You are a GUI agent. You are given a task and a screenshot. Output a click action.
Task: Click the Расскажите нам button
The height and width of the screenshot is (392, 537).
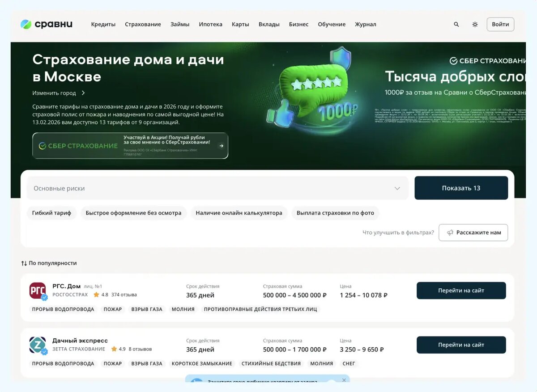click(473, 232)
